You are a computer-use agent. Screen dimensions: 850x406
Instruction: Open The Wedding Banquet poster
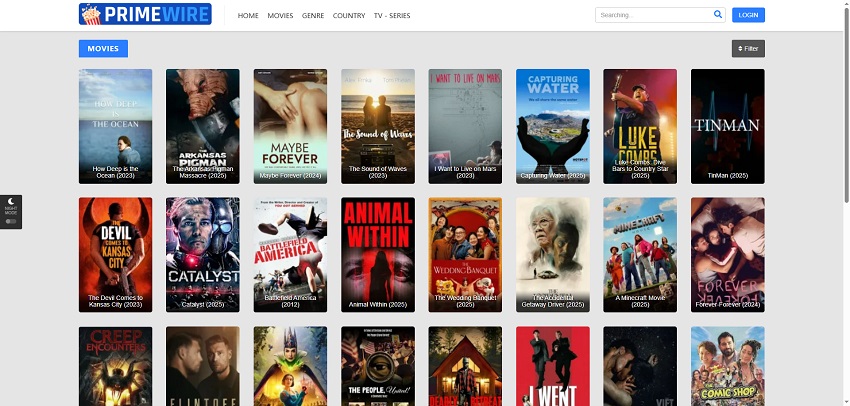[x=465, y=255]
